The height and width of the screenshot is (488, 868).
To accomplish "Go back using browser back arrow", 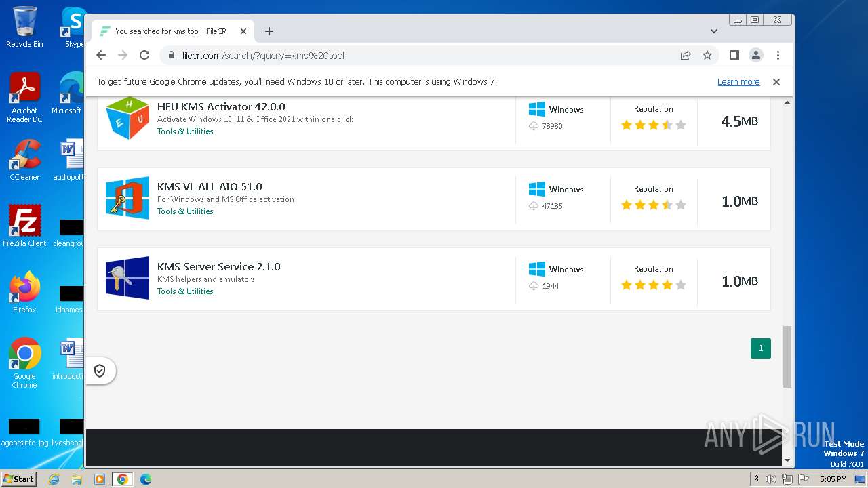I will (x=101, y=55).
